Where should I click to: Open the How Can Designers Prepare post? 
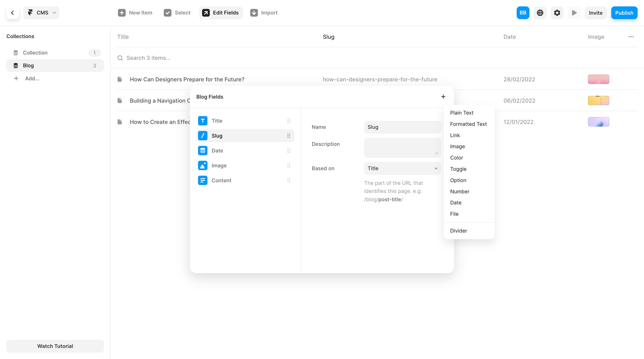[x=187, y=79]
